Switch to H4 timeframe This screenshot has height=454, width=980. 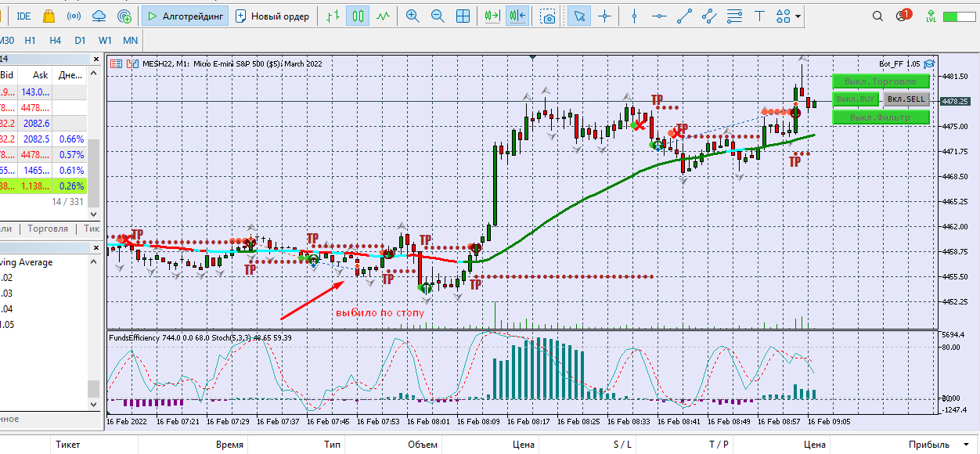(x=55, y=40)
